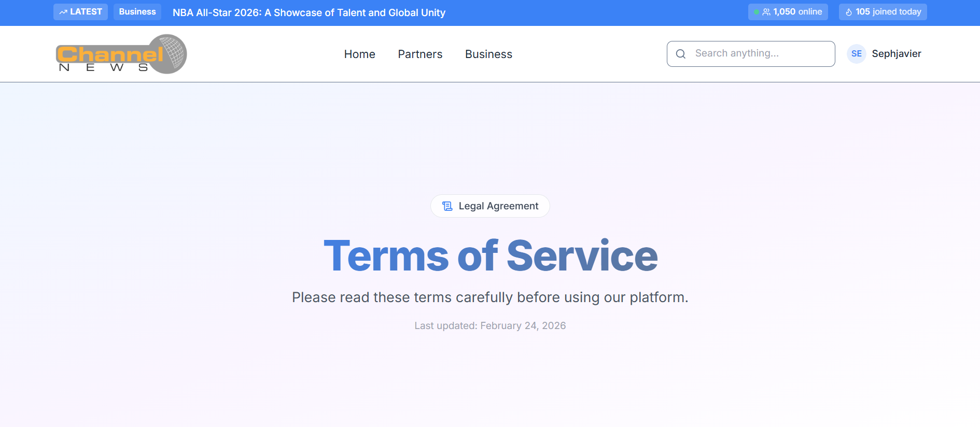The height and width of the screenshot is (427, 980).
Task: Click the LATEST badge
Action: tap(80, 12)
